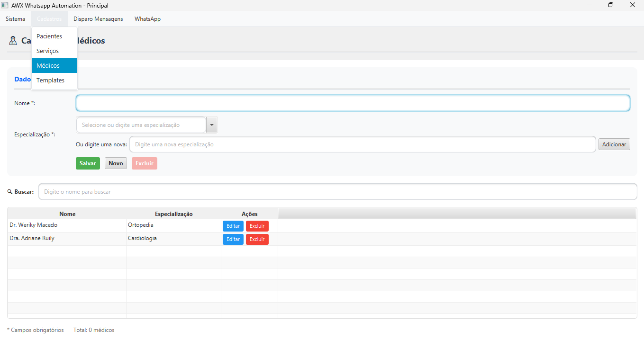This screenshot has width=644, height=340.
Task: Click the magnifier icon next to Buscar
Action: point(10,192)
